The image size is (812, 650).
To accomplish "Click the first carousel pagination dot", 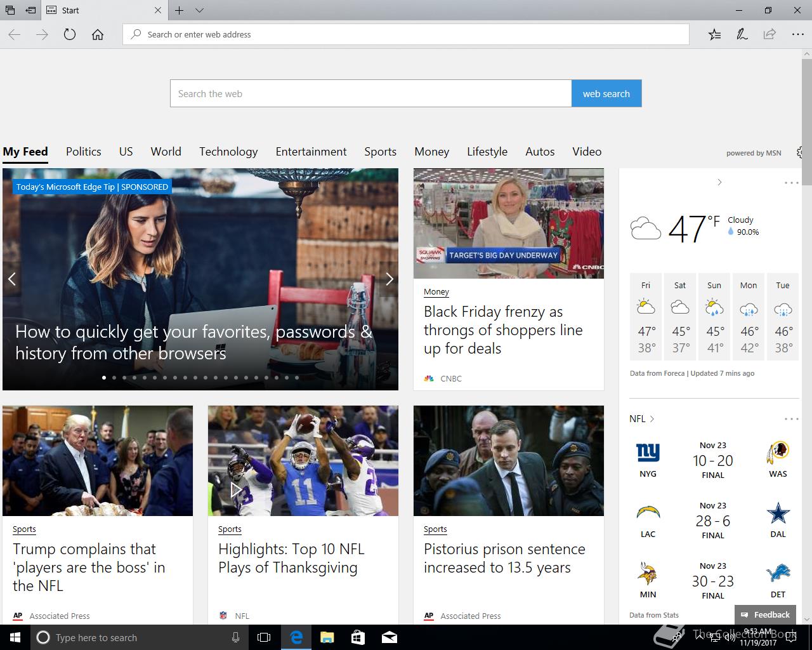I will [x=104, y=378].
